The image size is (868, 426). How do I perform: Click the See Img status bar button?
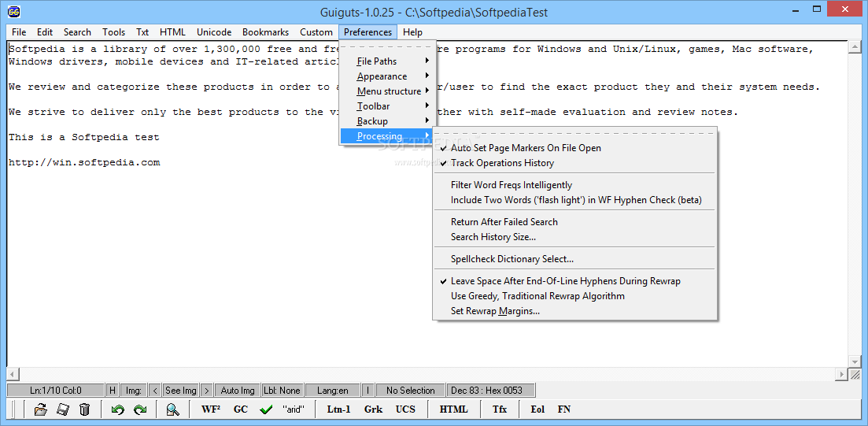coord(180,391)
